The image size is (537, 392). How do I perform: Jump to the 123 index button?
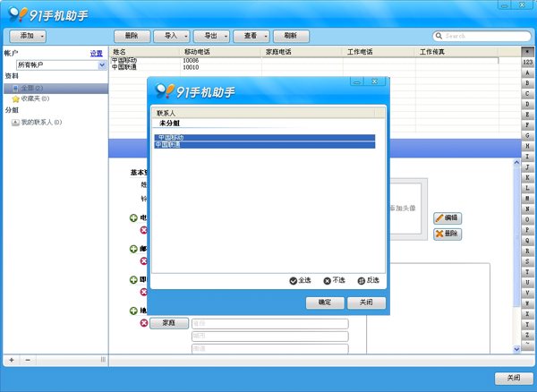527,62
